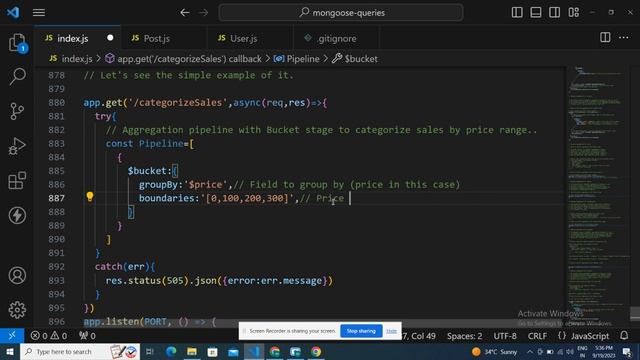
Task: Click the Windows taskbar search box
Action: pos(80,351)
